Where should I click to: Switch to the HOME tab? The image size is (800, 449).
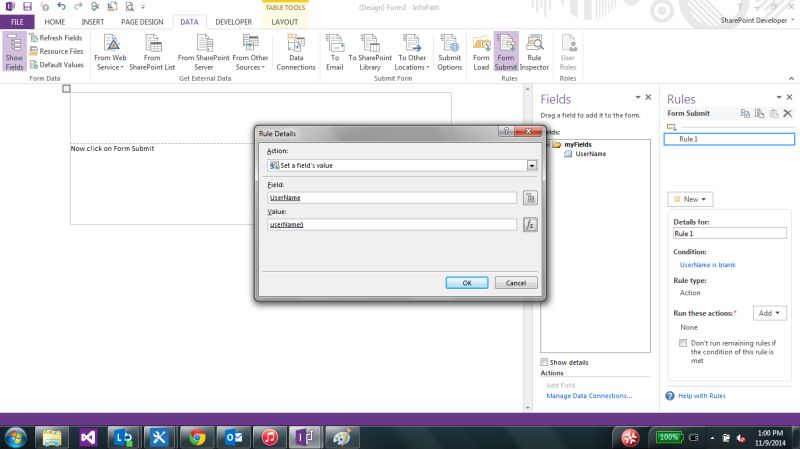55,22
